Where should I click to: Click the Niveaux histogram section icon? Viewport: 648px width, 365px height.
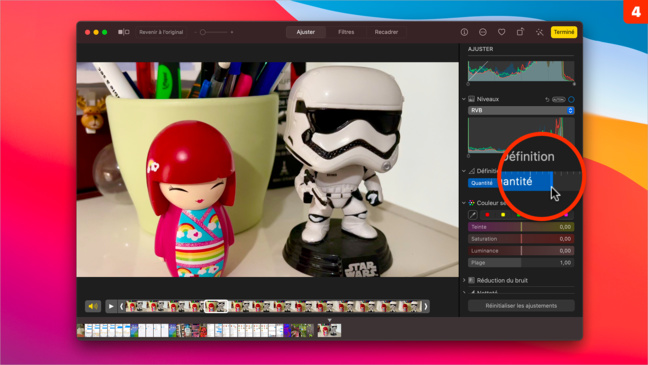[472, 99]
